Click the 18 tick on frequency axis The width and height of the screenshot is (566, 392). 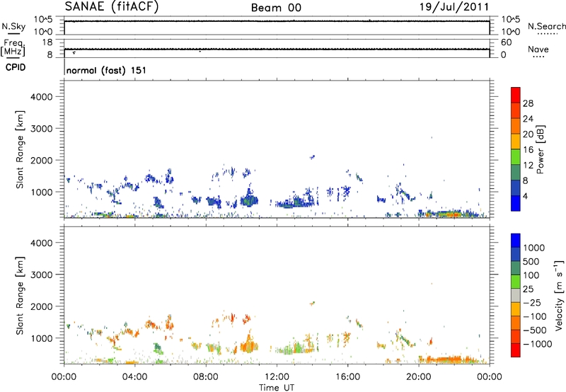tap(47, 42)
